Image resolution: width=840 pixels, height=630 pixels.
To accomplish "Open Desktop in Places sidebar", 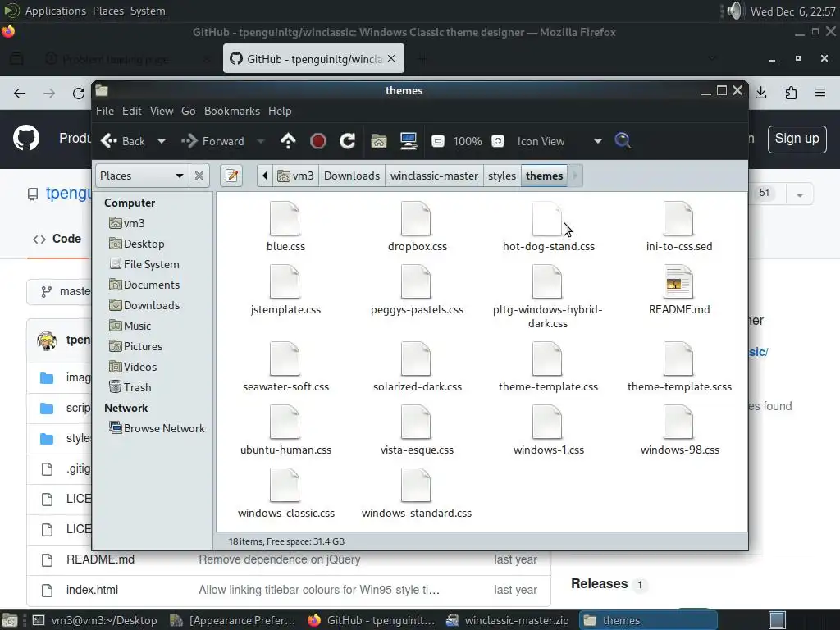I will [137, 244].
